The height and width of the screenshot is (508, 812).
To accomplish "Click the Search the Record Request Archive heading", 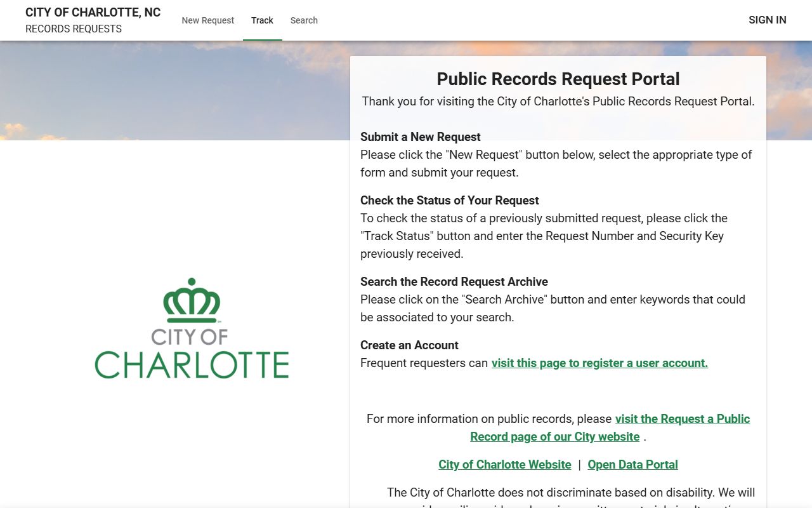I will pyautogui.click(x=454, y=282).
